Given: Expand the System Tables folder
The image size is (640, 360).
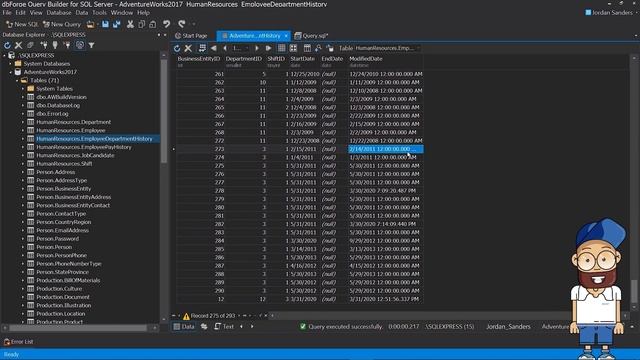Looking at the screenshot, I should (x=23, y=89).
